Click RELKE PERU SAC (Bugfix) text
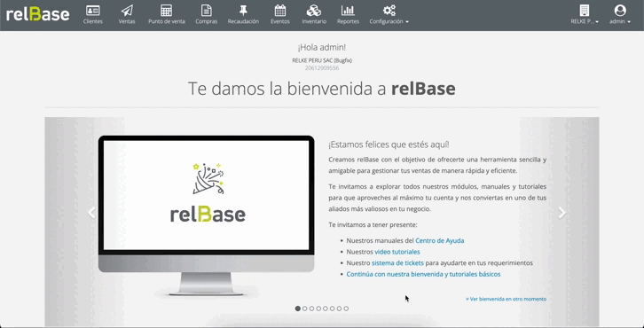 (322, 60)
